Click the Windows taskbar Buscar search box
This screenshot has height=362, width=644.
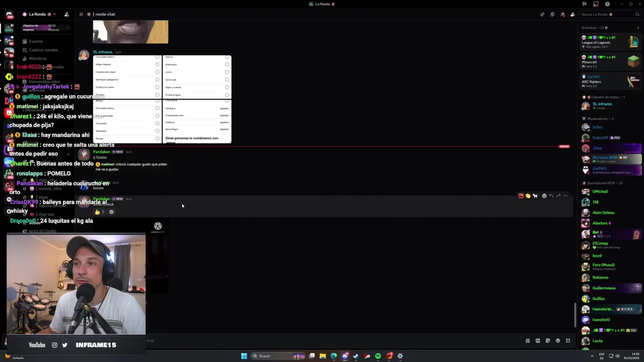pyautogui.click(x=278, y=356)
